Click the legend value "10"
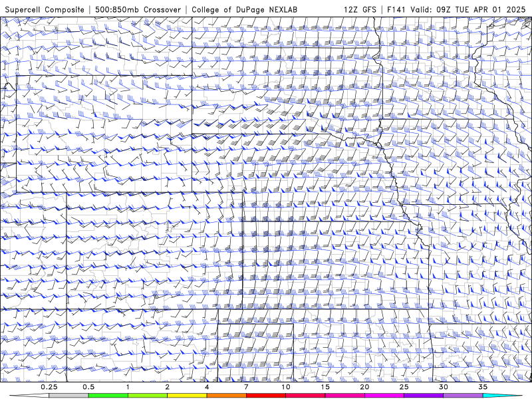 [286, 387]
